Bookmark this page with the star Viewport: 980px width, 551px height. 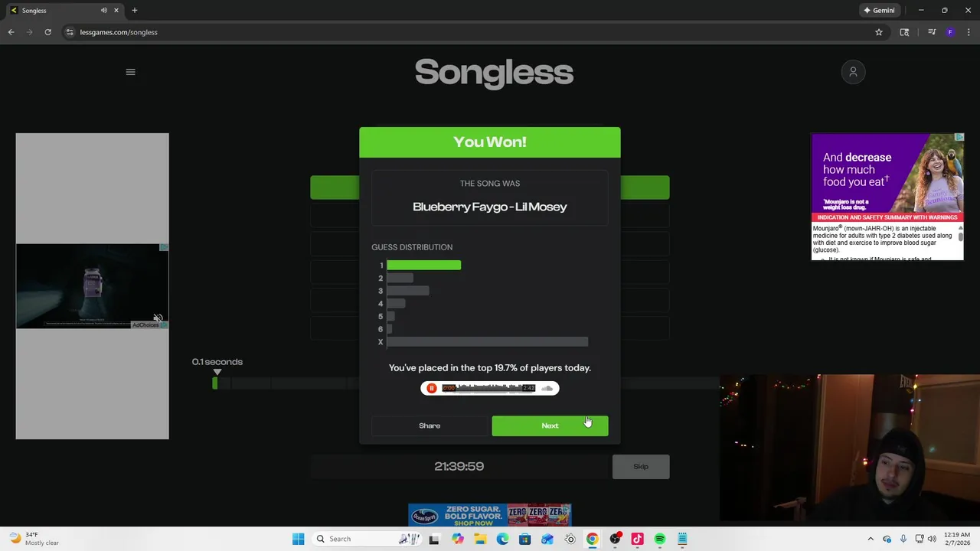[879, 32]
